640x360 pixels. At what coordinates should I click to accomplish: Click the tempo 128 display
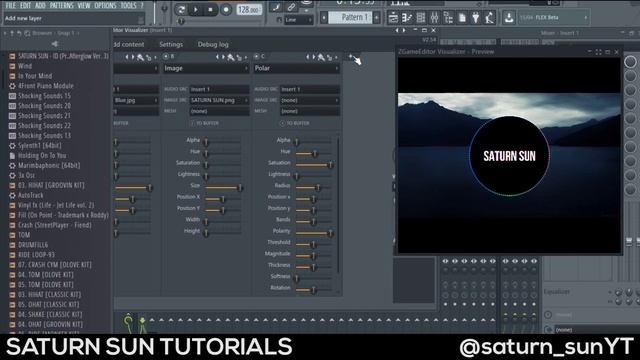point(249,9)
